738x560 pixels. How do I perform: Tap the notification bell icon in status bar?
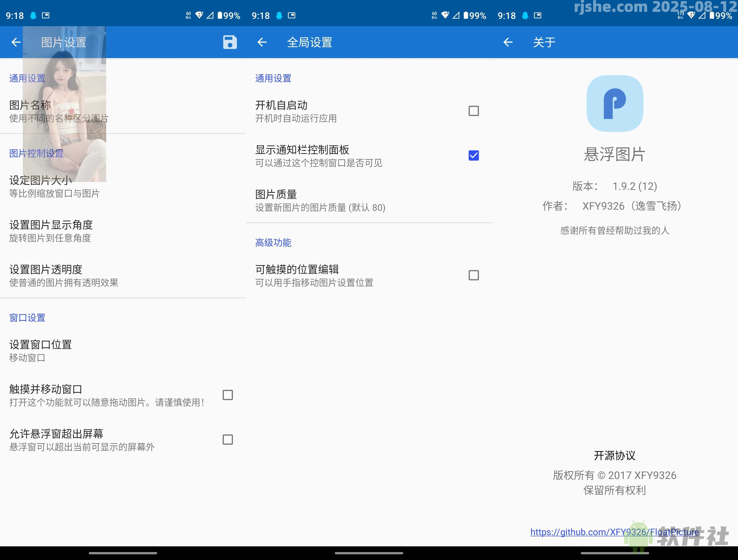point(33,15)
